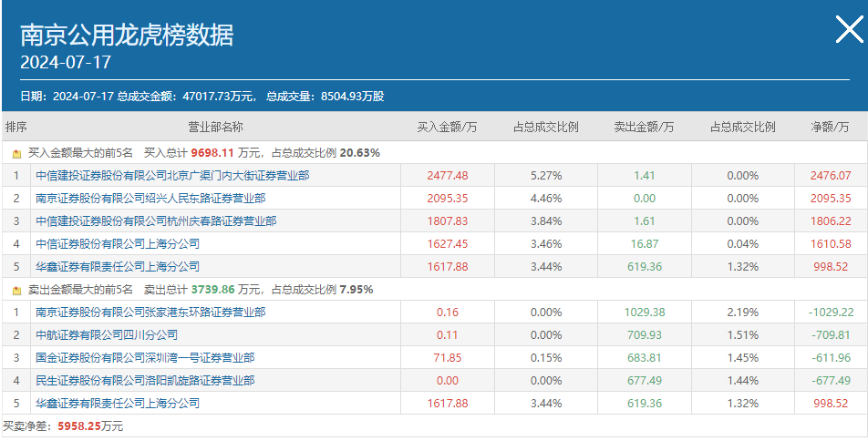Select net amount -611.96
Image resolution: width=868 pixels, height=441 pixels.
pyautogui.click(x=831, y=357)
